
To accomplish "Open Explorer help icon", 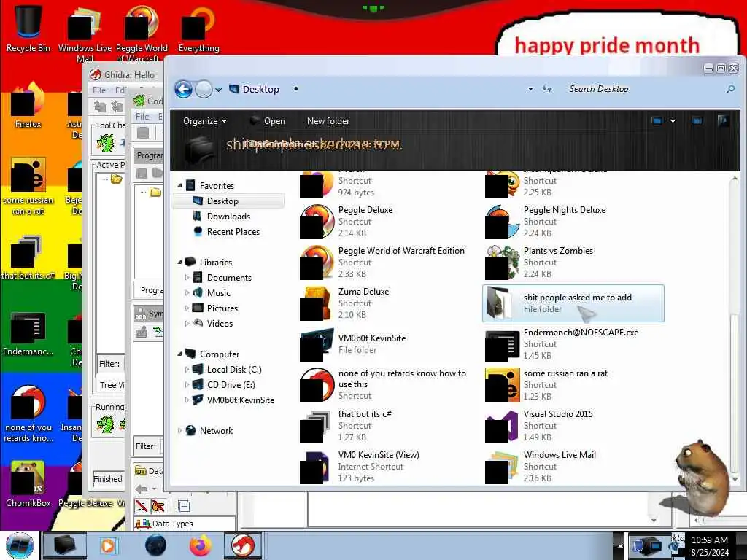I will click(x=724, y=121).
